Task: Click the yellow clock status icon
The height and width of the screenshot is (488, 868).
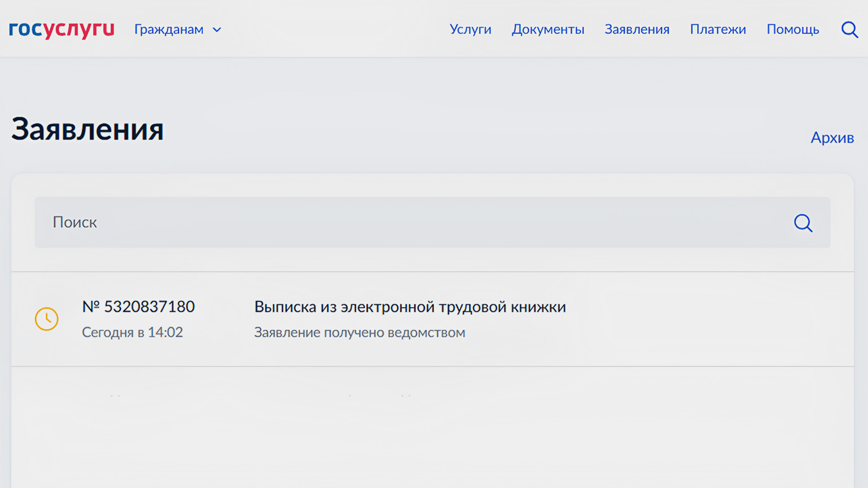Action: [47, 319]
